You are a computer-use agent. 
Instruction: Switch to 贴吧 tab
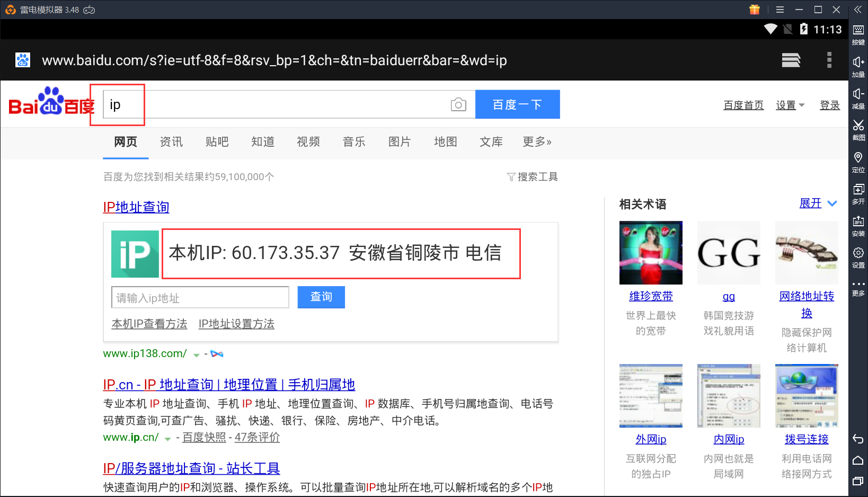pos(217,141)
